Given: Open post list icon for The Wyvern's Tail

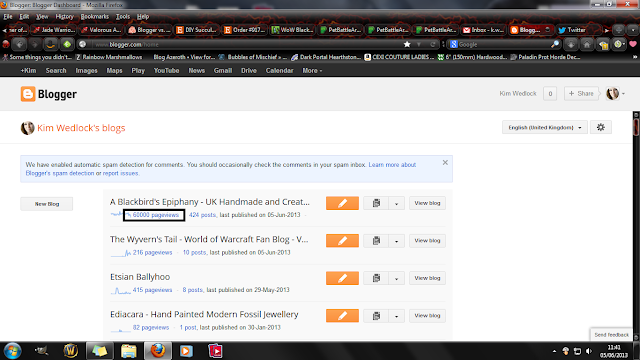Looking at the screenshot, I should pyautogui.click(x=376, y=240).
